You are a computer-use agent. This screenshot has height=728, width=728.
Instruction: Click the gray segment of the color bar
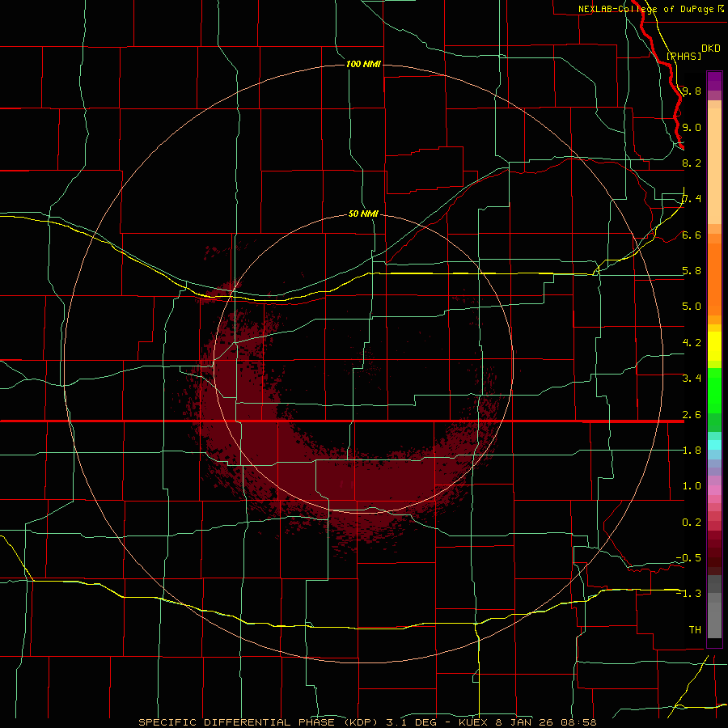coord(714,608)
